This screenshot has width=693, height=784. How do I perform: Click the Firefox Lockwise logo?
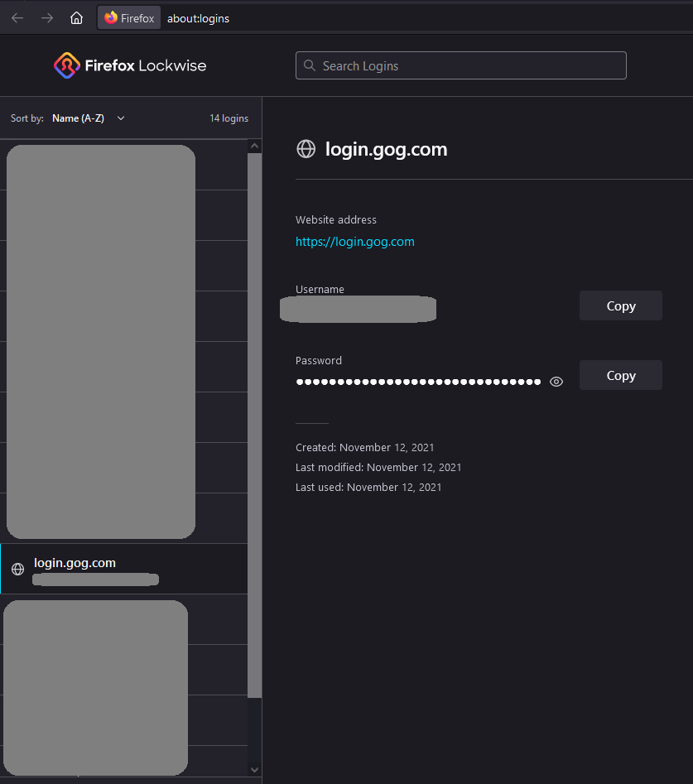coord(130,65)
